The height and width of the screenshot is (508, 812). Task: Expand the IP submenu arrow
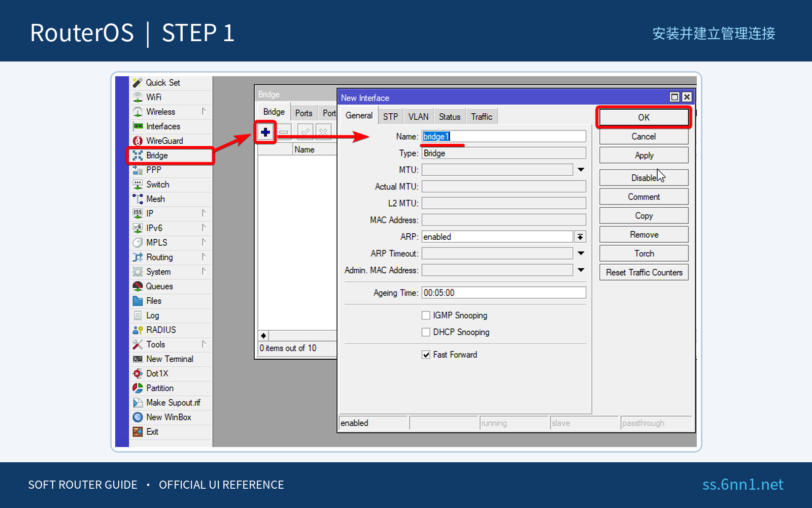[204, 213]
